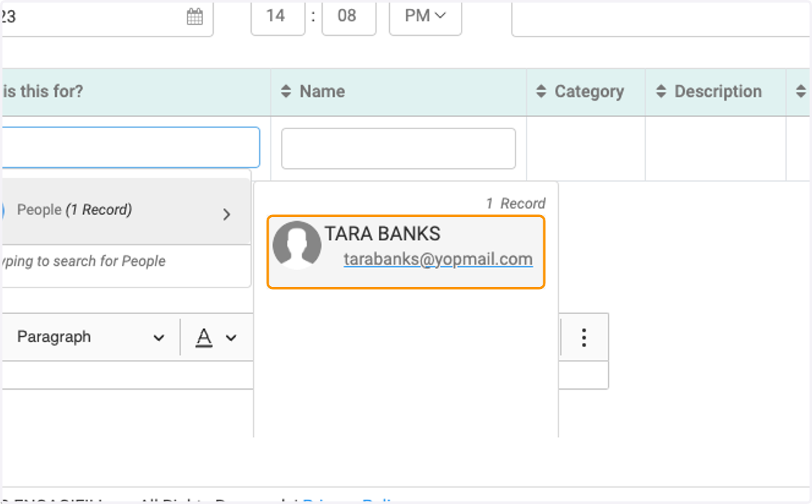Expand the People (1 Record) entry
This screenshot has height=504, width=812.
(x=125, y=210)
